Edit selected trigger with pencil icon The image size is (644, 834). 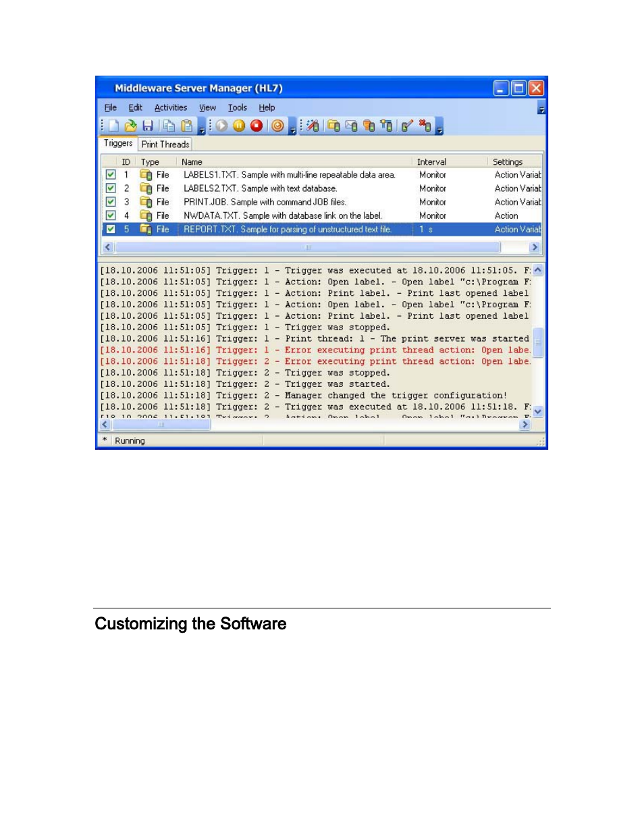(x=407, y=126)
